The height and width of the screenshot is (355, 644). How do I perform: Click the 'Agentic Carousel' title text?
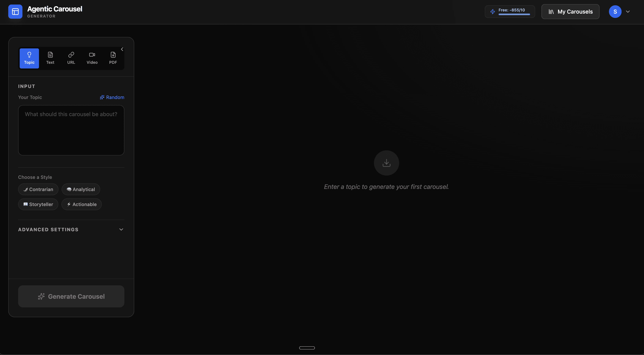coord(55,9)
